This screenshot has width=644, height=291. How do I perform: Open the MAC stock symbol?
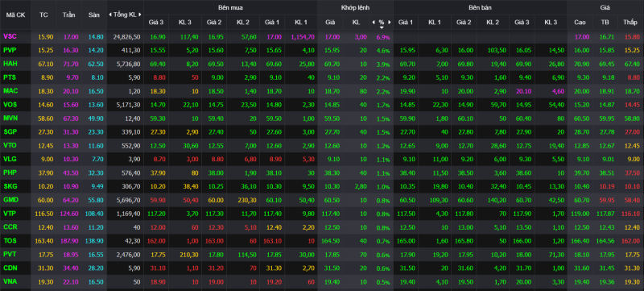pos(10,91)
